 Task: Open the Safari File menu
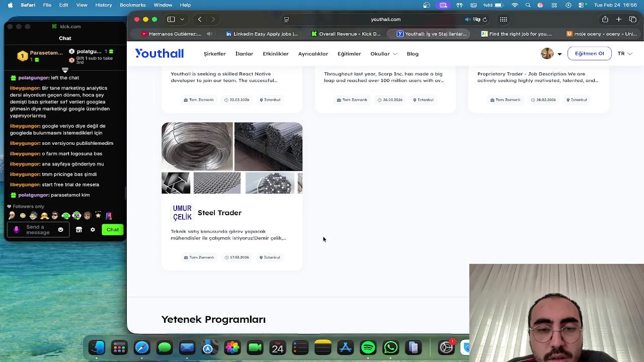pos(47,5)
